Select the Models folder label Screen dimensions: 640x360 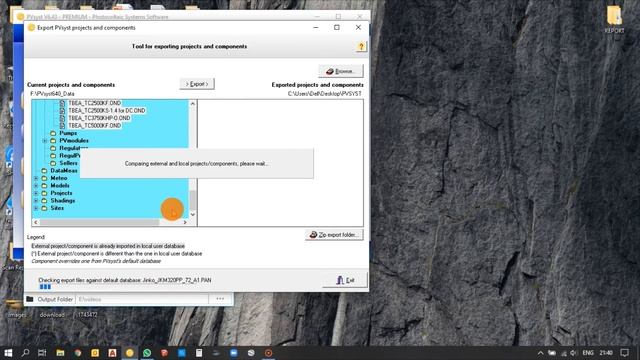coord(60,186)
